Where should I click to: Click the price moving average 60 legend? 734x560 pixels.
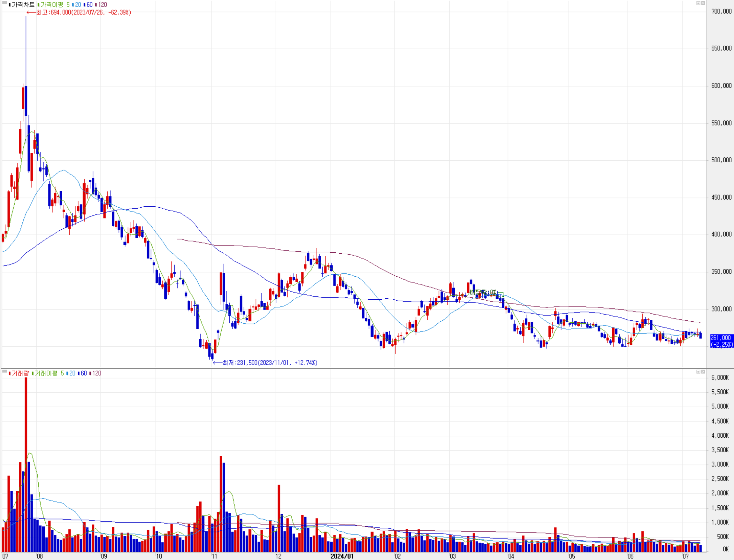(x=89, y=5)
